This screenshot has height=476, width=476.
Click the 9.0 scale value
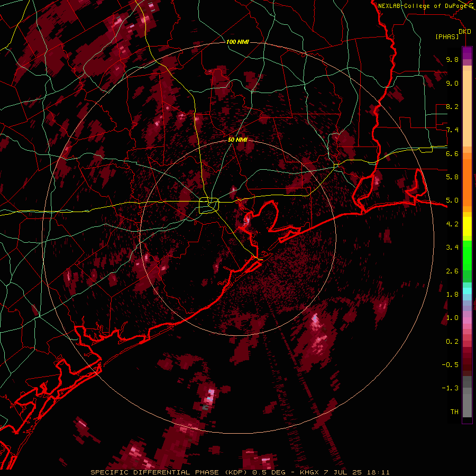click(452, 83)
